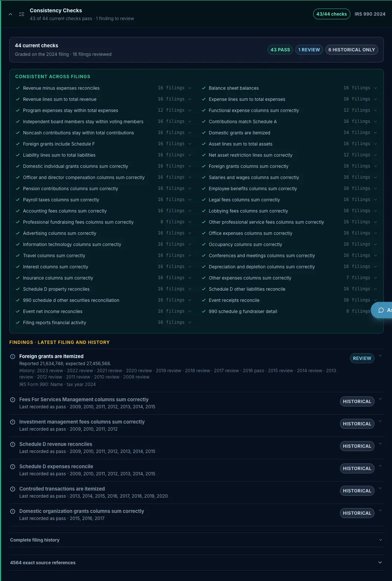
Task: Click check icon for Lobbying fees columns sum correctly
Action: click(x=203, y=211)
